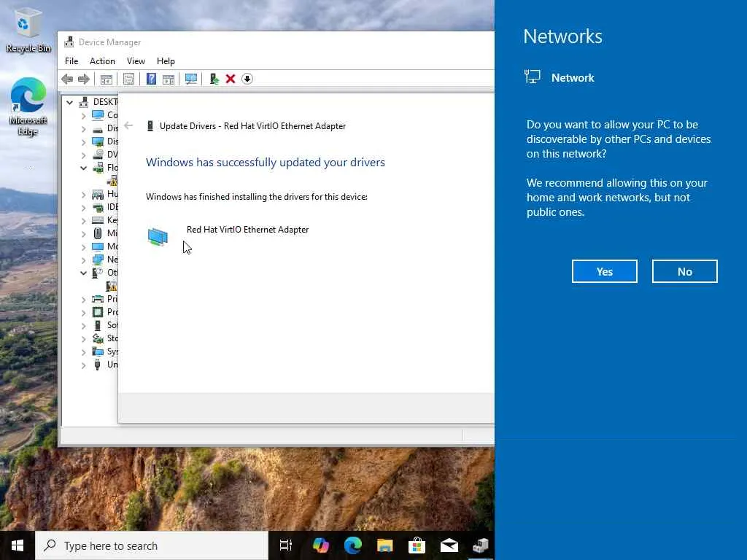Open the File menu in Device Manager
This screenshot has height=560, width=747.
coord(71,61)
